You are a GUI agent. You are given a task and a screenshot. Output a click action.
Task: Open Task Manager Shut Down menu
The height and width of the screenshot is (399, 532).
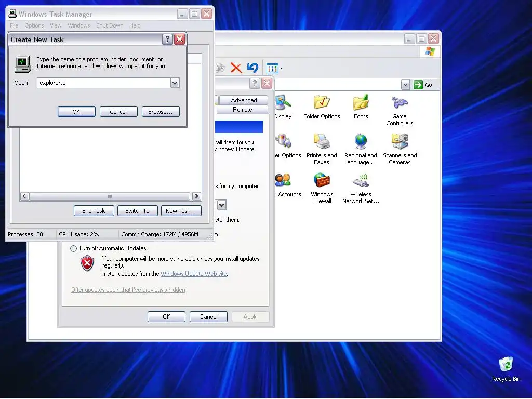110,25
